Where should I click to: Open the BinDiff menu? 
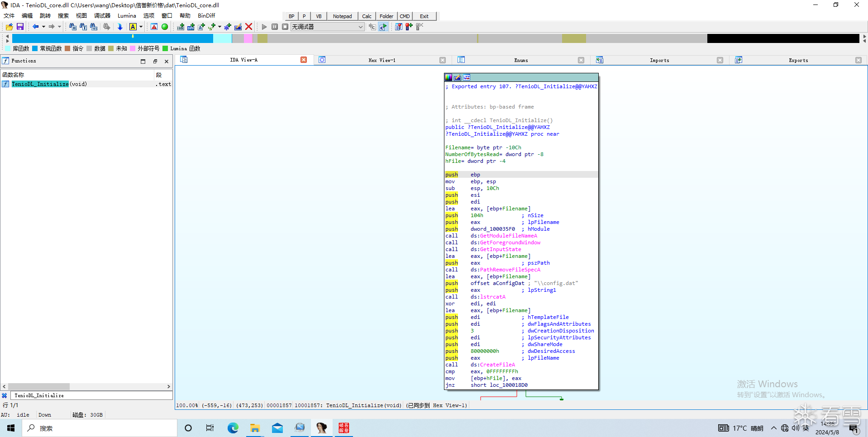tap(206, 16)
